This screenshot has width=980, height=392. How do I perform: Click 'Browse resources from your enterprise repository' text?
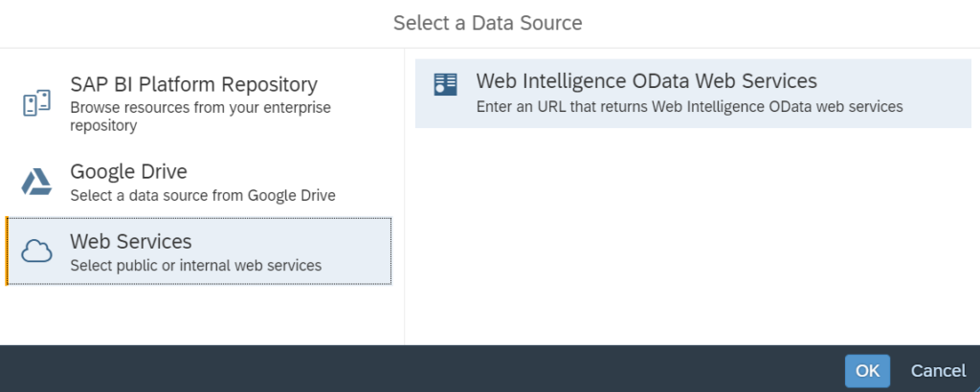point(201,117)
